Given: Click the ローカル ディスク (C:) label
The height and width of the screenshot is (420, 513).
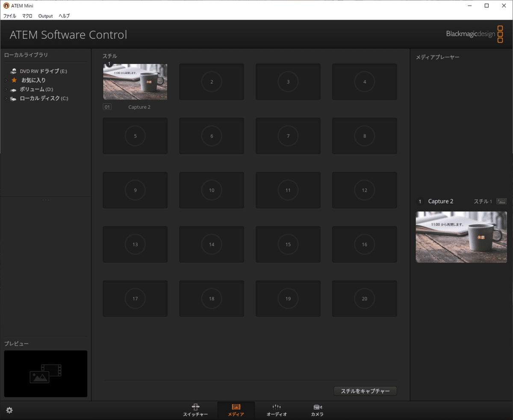Looking at the screenshot, I should 44,99.
